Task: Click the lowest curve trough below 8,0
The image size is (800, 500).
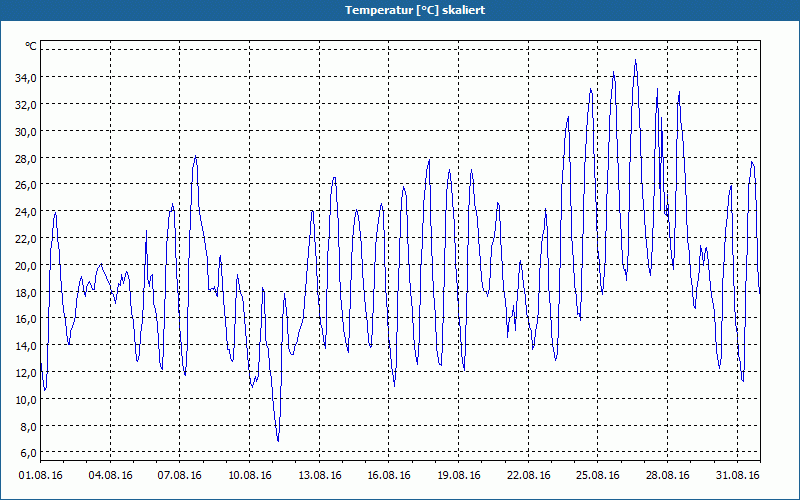Action: (x=278, y=441)
